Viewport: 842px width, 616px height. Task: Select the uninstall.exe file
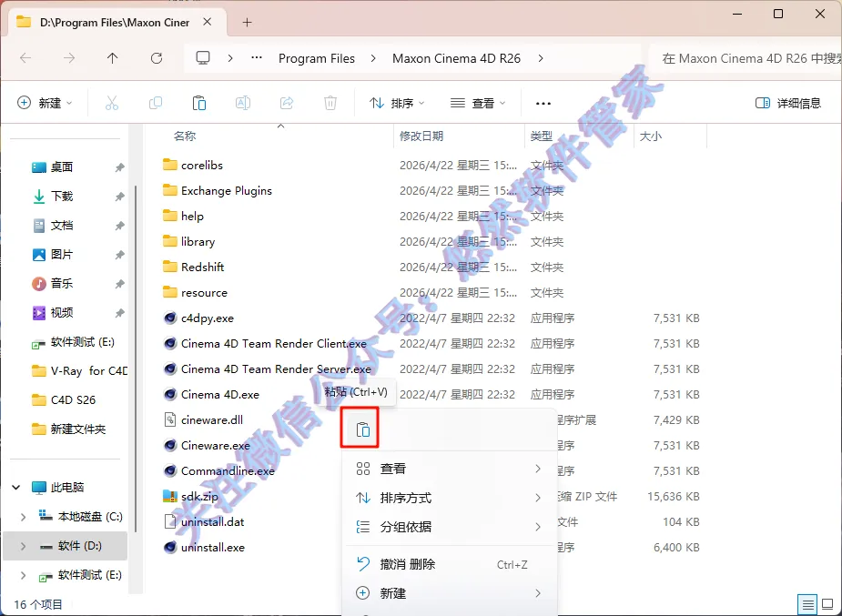[213, 548]
